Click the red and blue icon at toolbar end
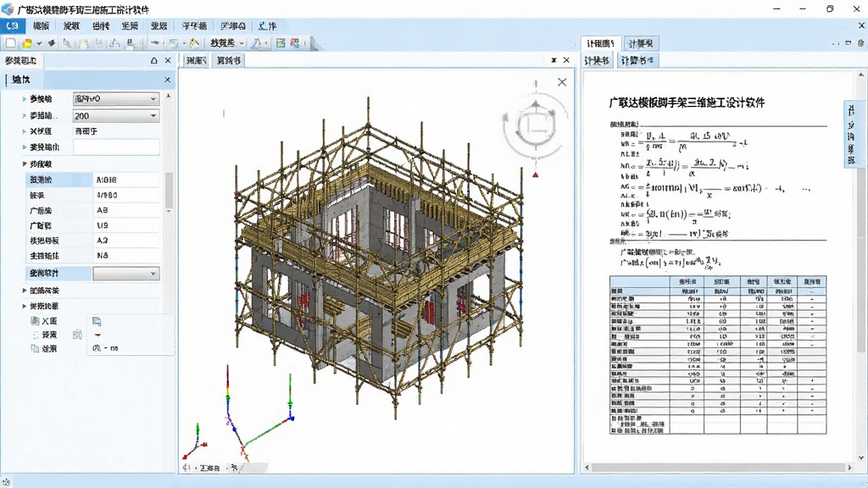The width and height of the screenshot is (868, 488). coord(295,42)
